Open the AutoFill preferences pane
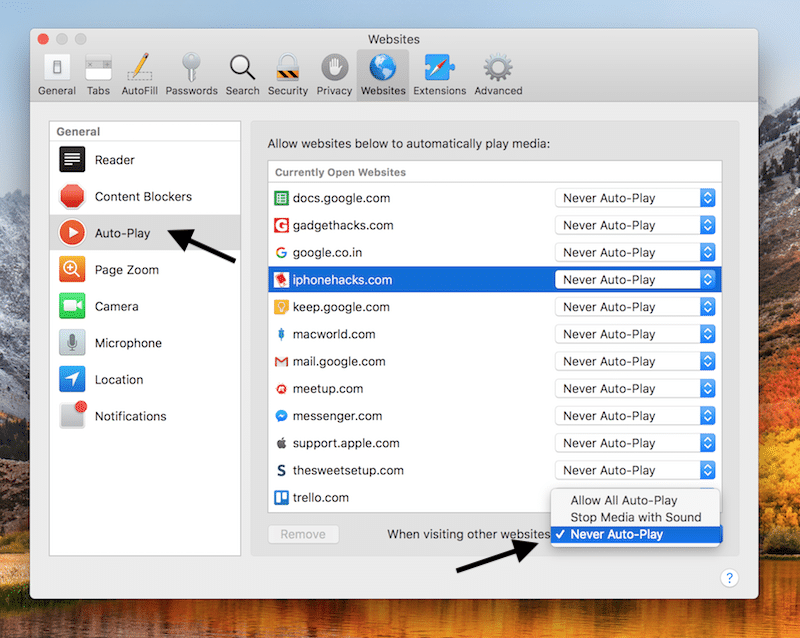Screen dimensions: 800x638 click(x=140, y=74)
